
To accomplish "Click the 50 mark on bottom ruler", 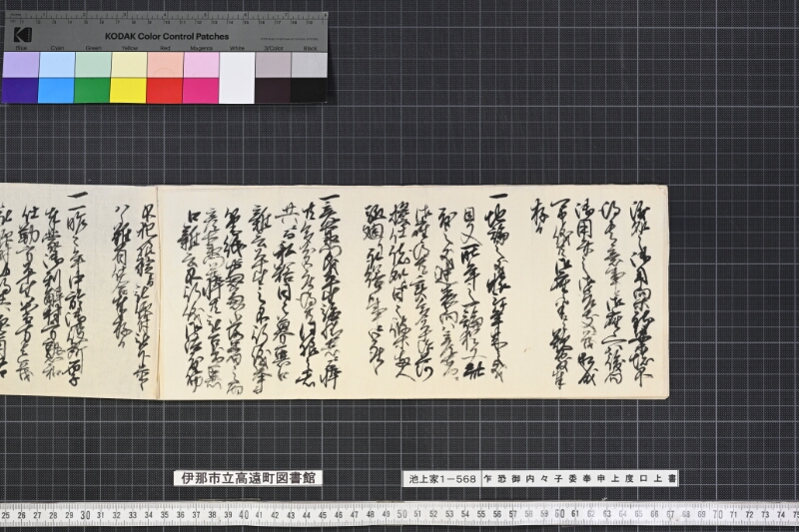I will [x=401, y=514].
